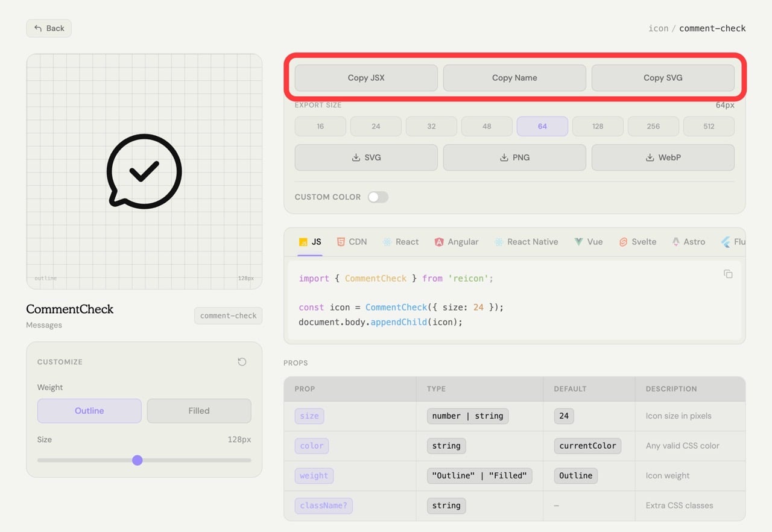Image resolution: width=772 pixels, height=532 pixels.
Task: Click the "currentColor" default value
Action: [x=587, y=446]
